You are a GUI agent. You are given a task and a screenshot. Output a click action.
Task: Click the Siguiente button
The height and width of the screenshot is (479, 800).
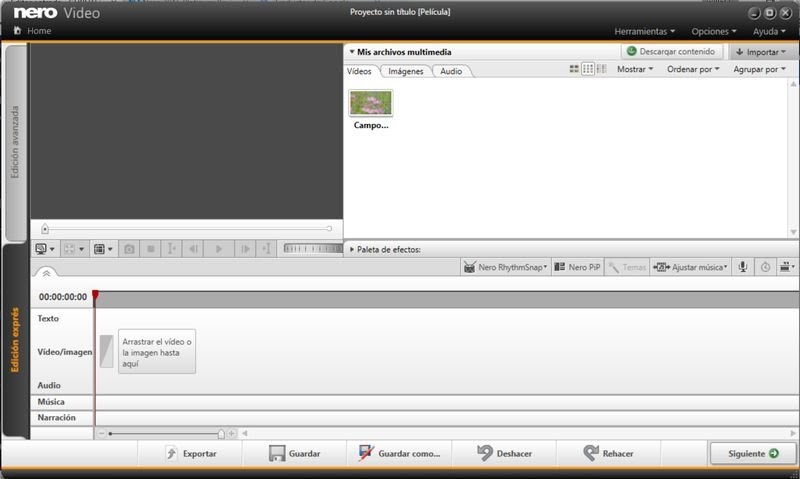[753, 453]
